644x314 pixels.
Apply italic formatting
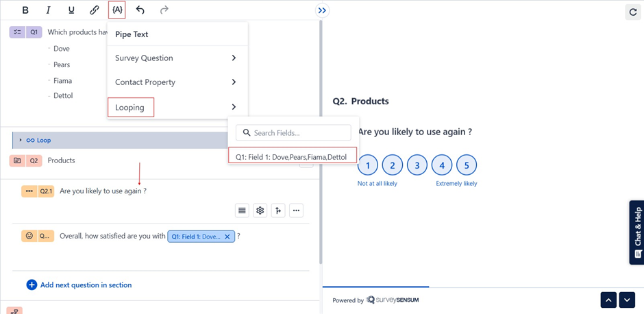(x=48, y=10)
